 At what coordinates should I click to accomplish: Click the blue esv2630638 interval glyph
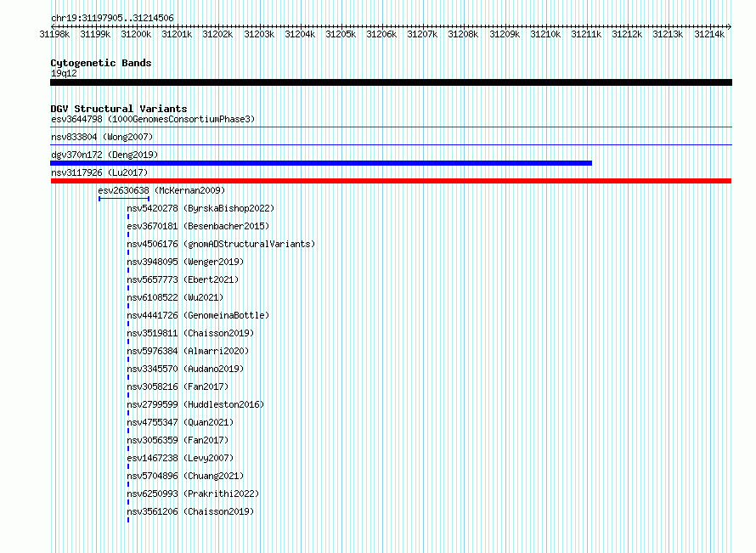[124, 199]
